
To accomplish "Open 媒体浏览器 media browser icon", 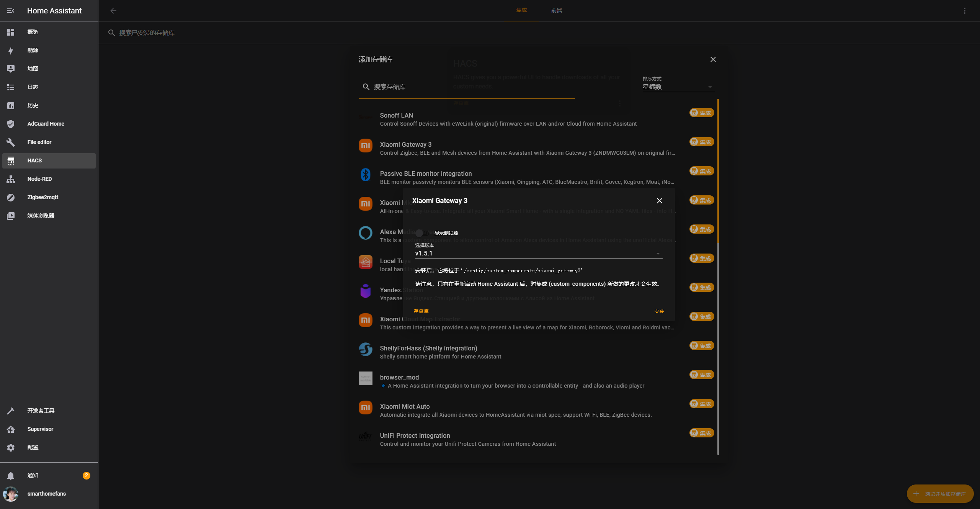I will coord(11,216).
